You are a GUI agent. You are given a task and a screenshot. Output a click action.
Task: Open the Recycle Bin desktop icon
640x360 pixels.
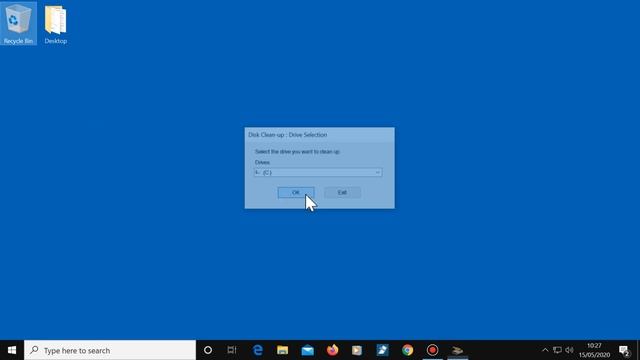pos(18,23)
